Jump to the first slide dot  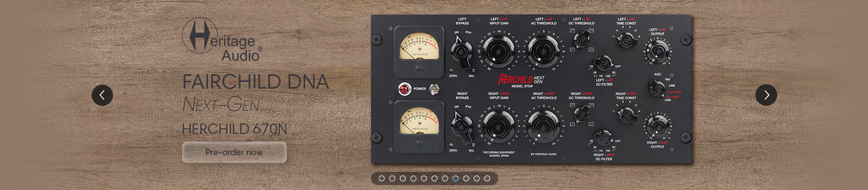[382, 179]
